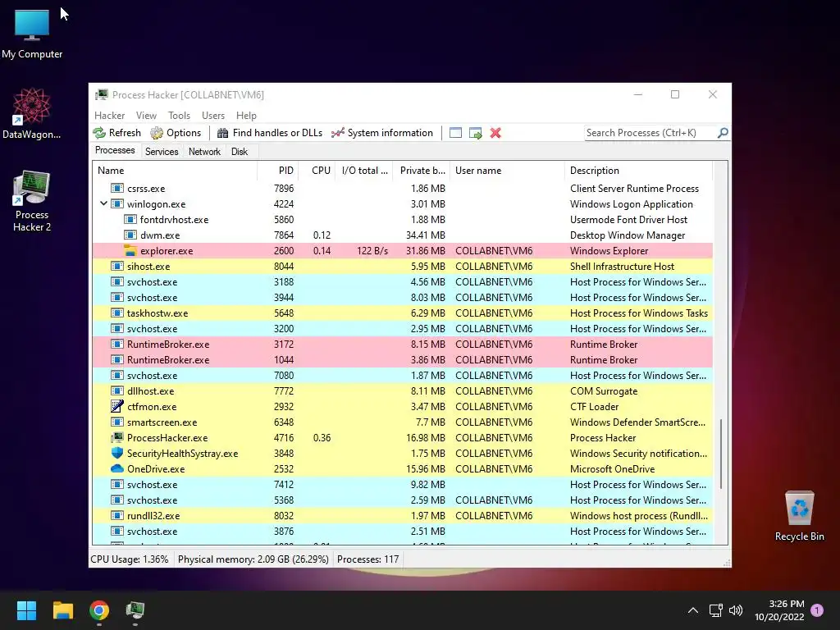Open Google Chrome from the taskbar
This screenshot has height=630, width=840.
pyautogui.click(x=99, y=610)
